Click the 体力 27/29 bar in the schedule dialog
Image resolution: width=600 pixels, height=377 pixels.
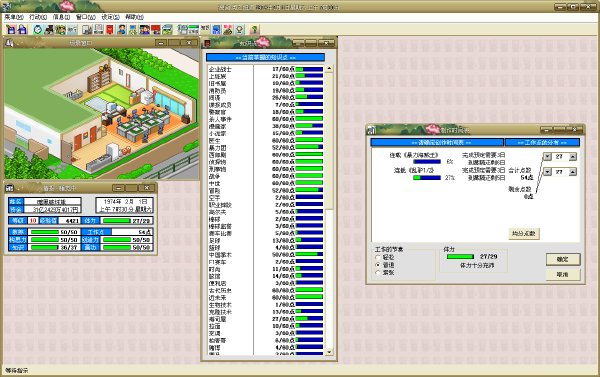click(x=460, y=256)
